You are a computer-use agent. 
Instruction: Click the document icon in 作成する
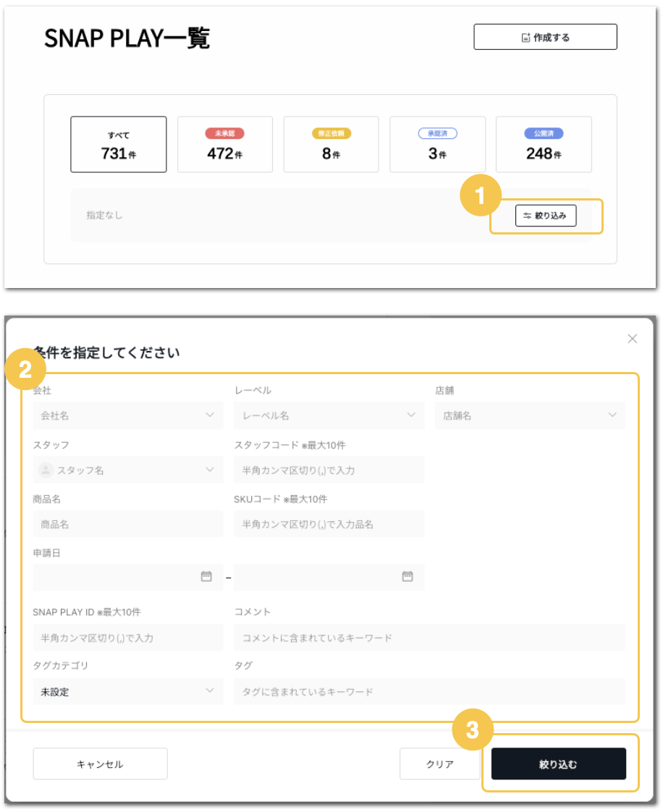[x=525, y=38]
